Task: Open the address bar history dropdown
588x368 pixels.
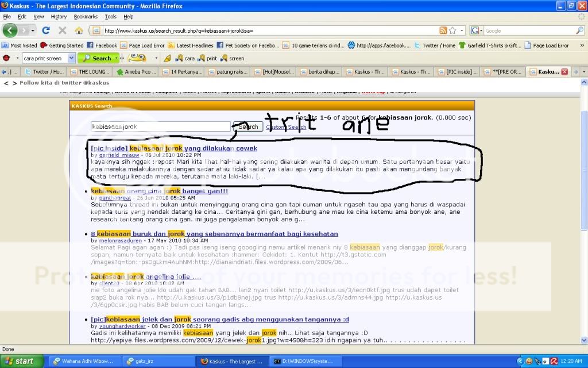Action: point(462,30)
